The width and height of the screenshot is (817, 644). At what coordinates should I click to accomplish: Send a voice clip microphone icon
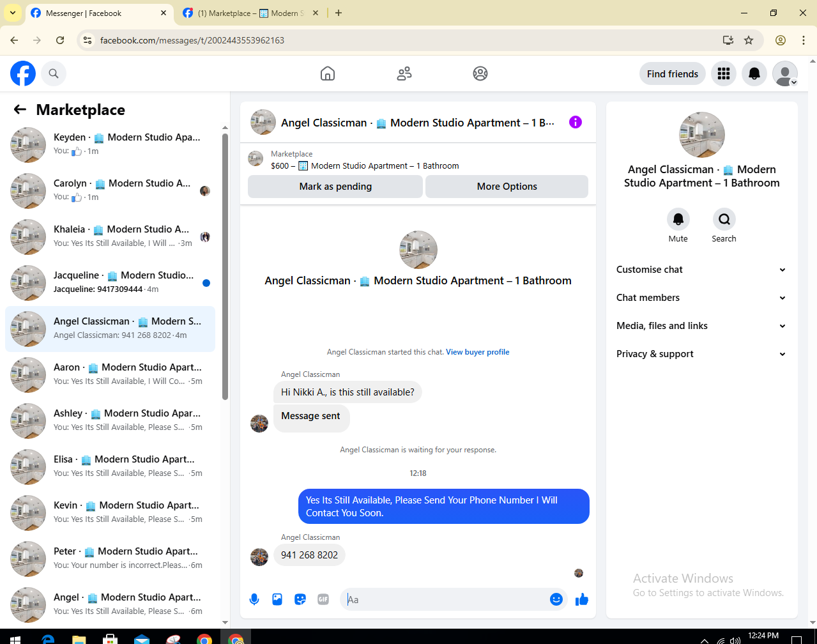(x=254, y=599)
